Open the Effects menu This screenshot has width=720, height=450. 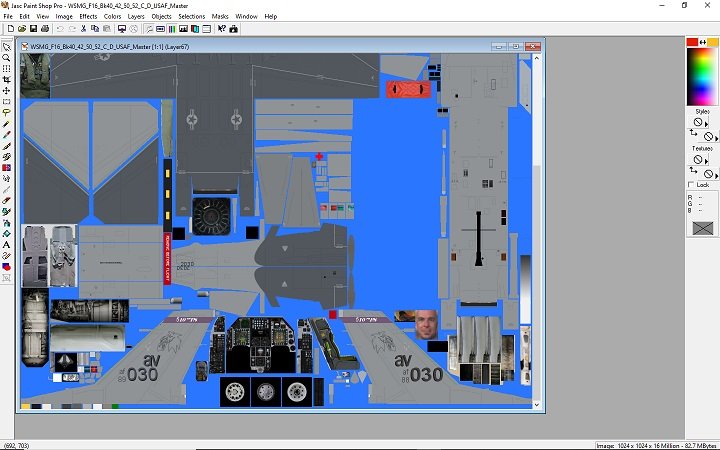click(x=88, y=17)
